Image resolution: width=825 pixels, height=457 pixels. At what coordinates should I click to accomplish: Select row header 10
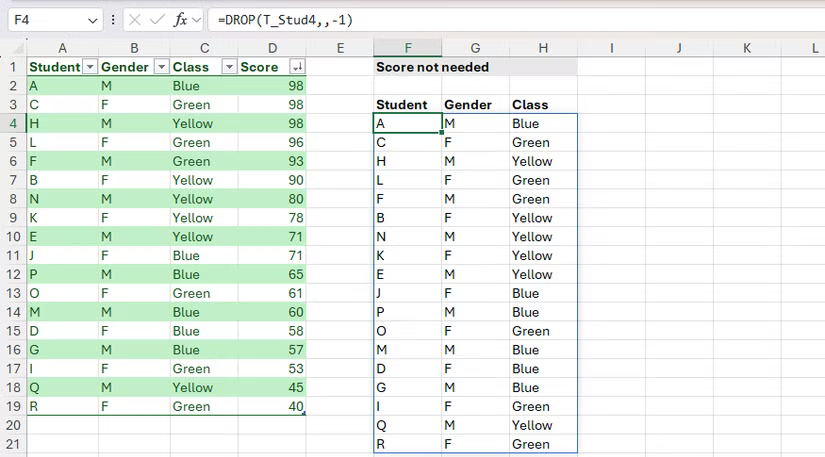(14, 236)
